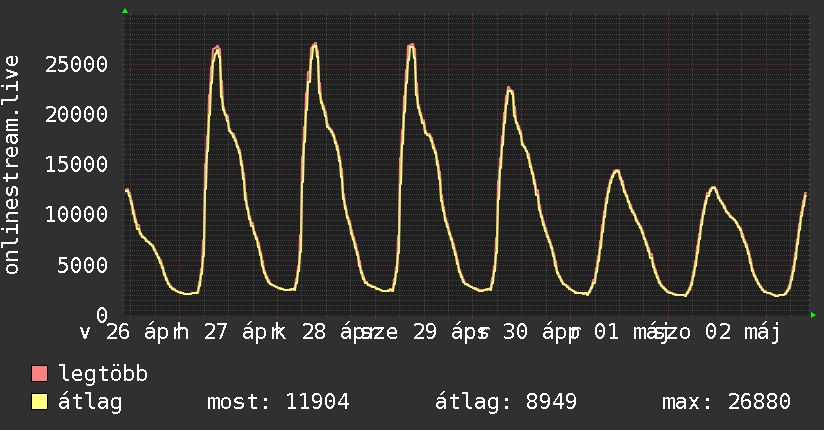Screen dimensions: 824x430
Task: Click the átlag: 8949 statistic
Action: coord(506,402)
